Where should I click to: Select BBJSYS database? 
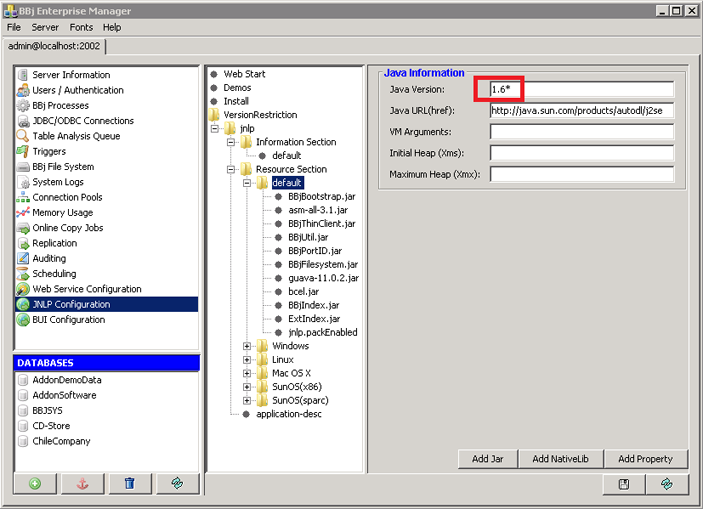tap(48, 411)
